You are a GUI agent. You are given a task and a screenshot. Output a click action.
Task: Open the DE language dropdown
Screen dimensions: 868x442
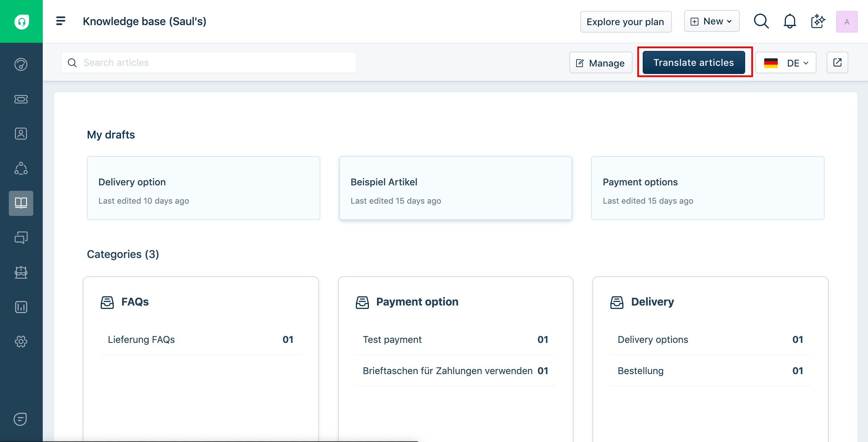tap(786, 63)
